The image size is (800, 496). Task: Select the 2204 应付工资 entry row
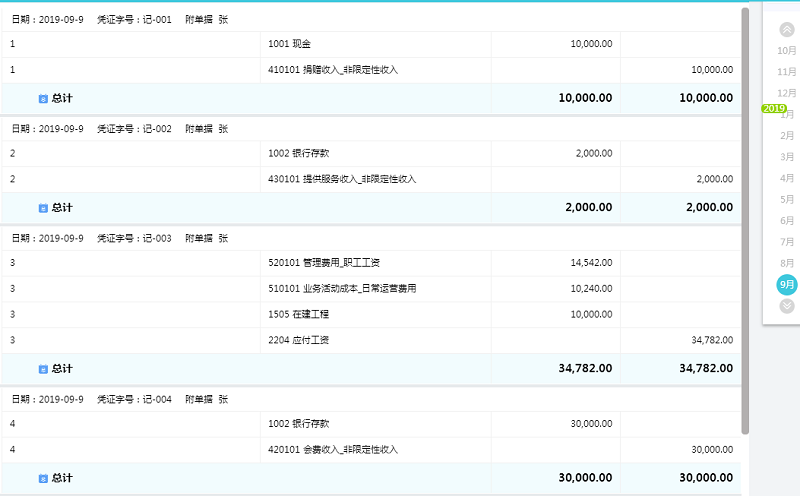click(x=371, y=340)
